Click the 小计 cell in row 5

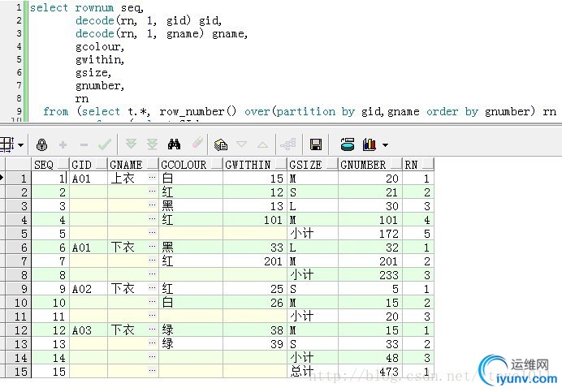pyautogui.click(x=313, y=234)
